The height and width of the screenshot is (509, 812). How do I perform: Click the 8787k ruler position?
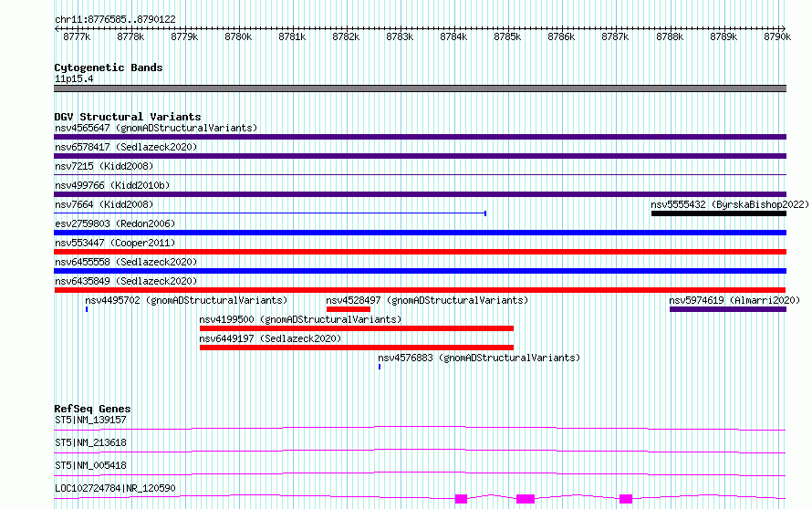615,36
